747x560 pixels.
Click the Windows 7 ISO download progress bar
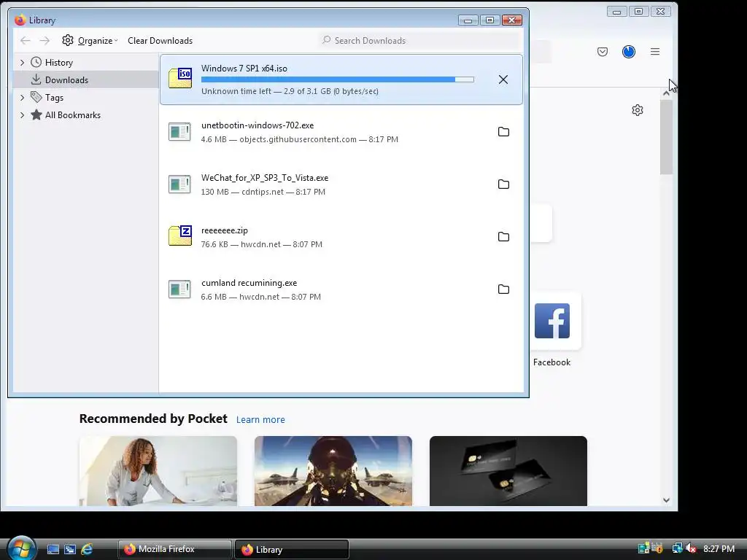tap(337, 79)
